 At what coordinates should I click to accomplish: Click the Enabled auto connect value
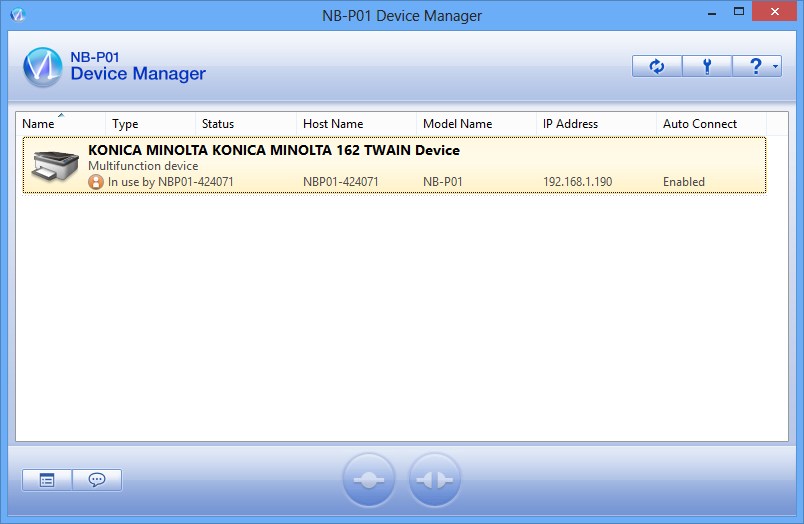[684, 182]
